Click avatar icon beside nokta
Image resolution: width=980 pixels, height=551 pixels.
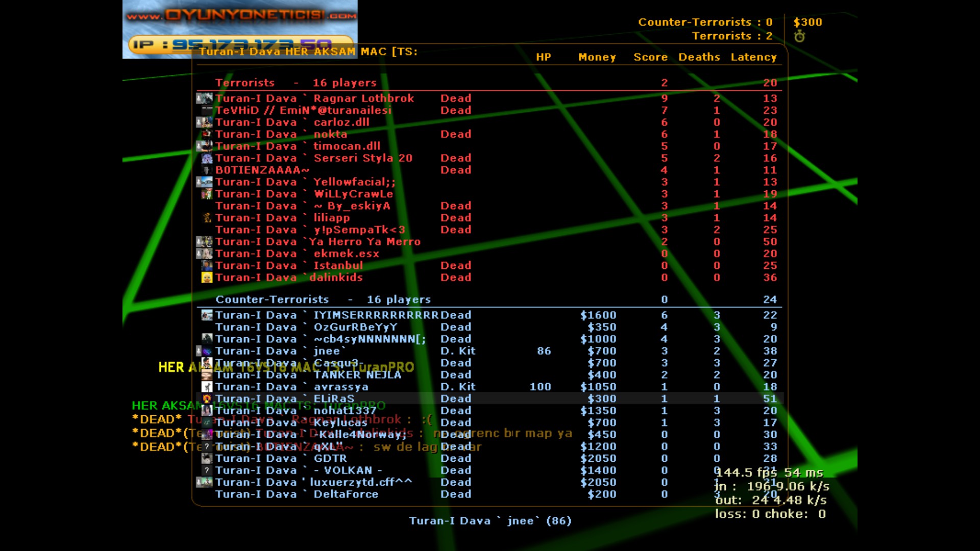(207, 134)
